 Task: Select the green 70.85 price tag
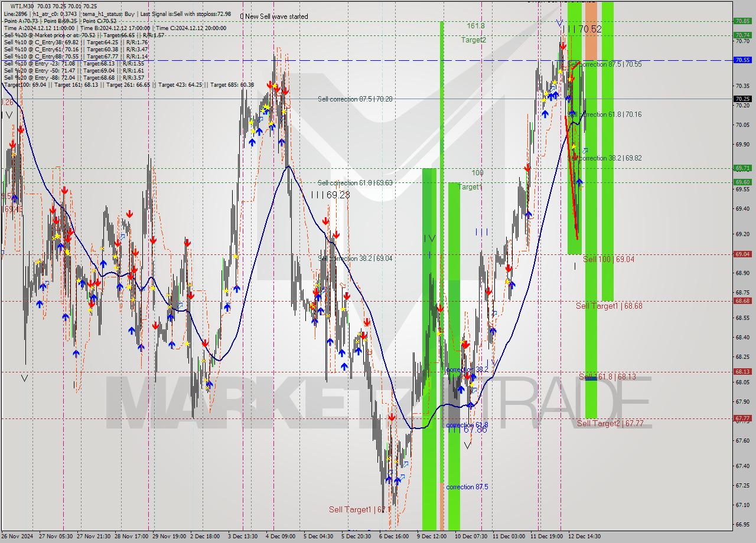[x=742, y=21]
